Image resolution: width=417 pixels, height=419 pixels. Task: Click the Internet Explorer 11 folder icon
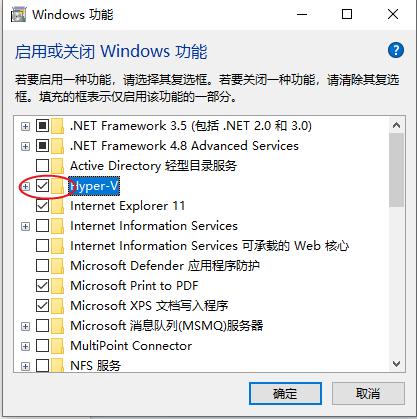(58, 206)
